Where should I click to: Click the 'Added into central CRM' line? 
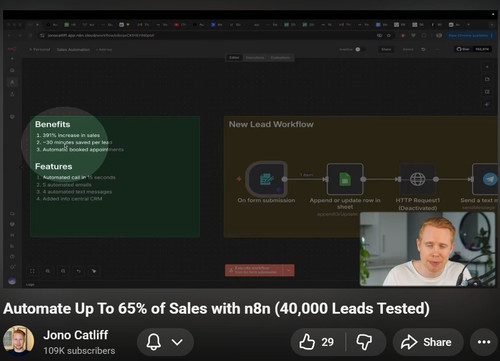point(72,199)
